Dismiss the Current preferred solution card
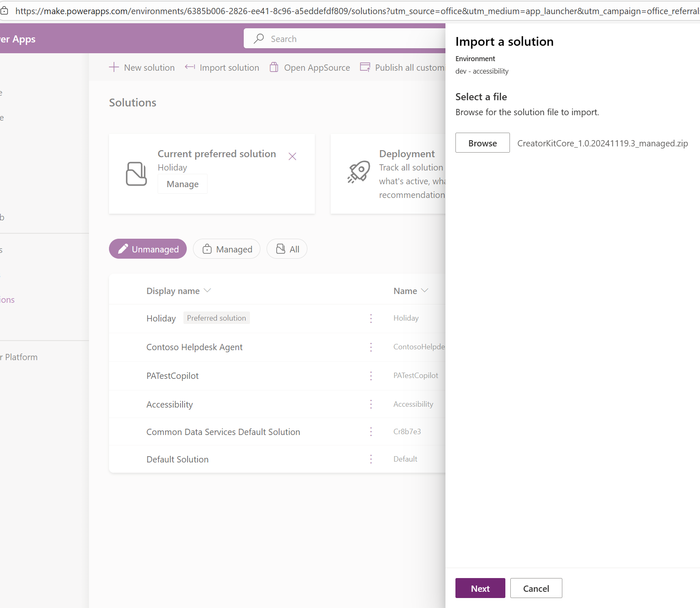The image size is (700, 608). 292,156
